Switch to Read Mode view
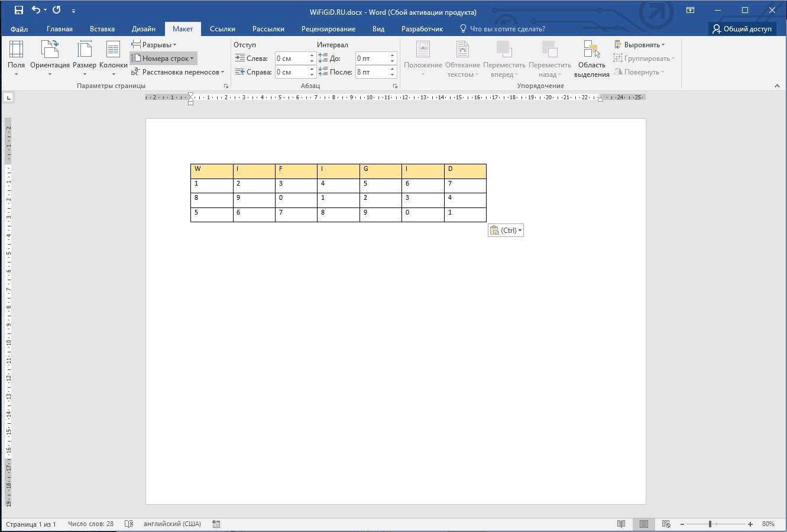This screenshot has height=532, width=787. [x=621, y=524]
